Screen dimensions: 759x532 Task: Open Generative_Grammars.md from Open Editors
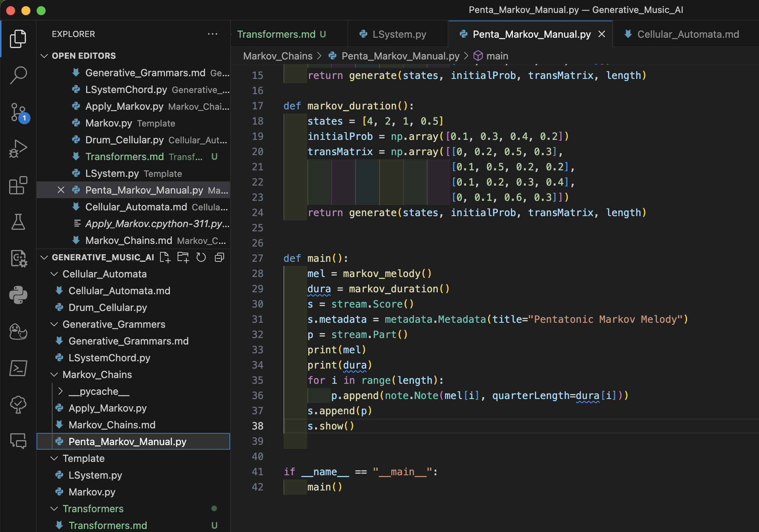coord(133,72)
